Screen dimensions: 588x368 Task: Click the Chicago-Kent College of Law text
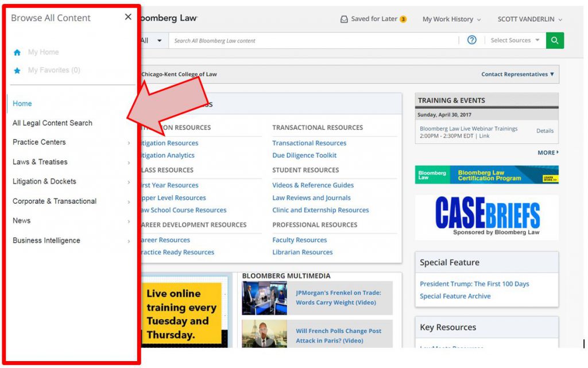pos(179,74)
